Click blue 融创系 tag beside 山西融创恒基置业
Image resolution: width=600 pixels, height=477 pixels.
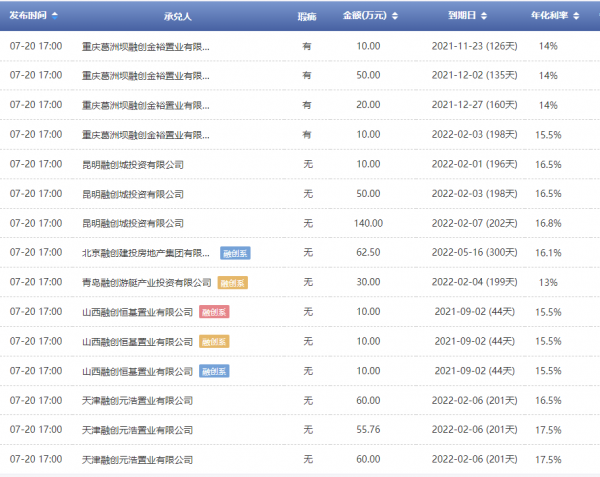[214, 371]
